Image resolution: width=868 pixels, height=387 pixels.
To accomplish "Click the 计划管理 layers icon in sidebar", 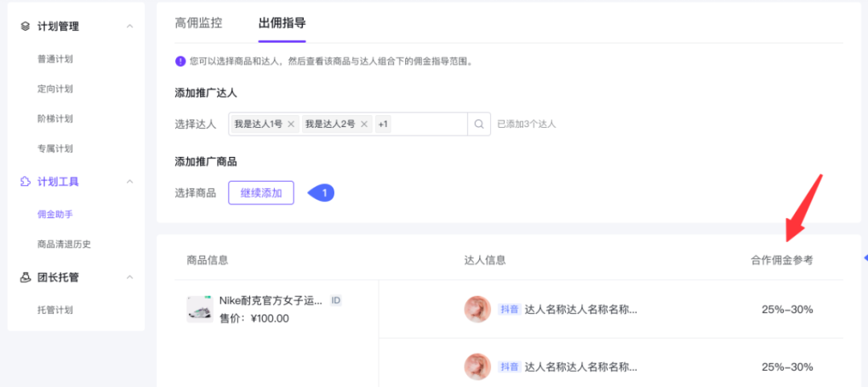I will [26, 27].
